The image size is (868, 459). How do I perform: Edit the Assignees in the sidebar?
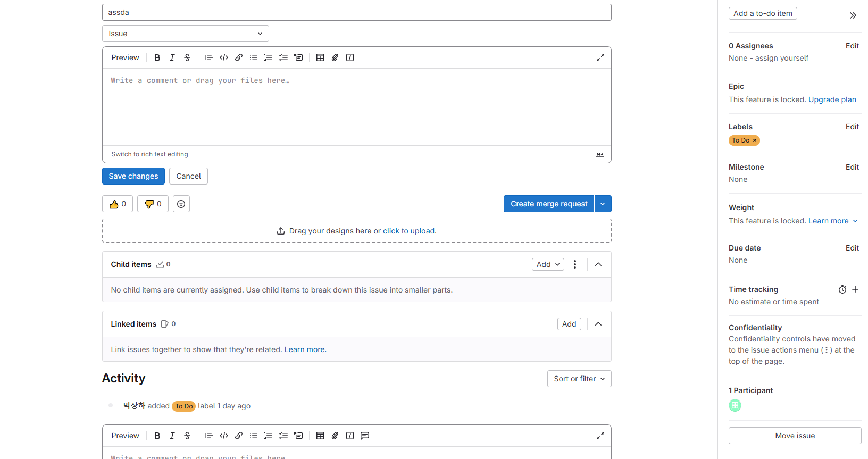tap(852, 46)
